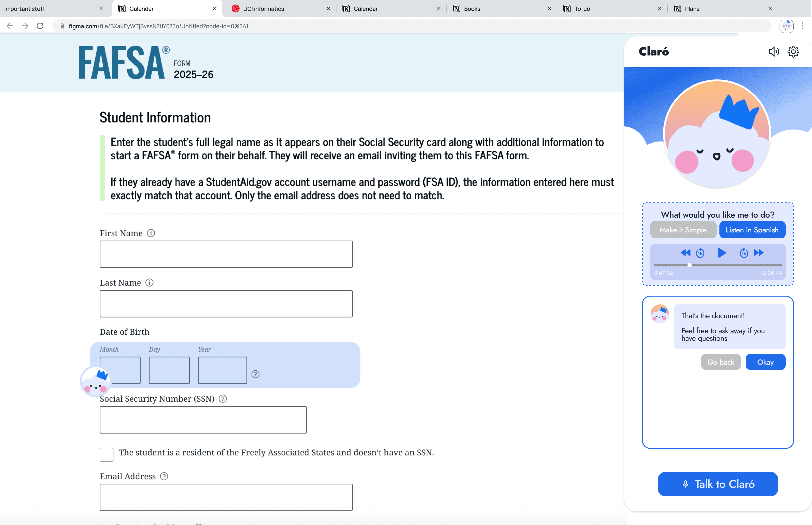The height and width of the screenshot is (525, 812).
Task: Skip forward 15 seconds in audio
Action: click(x=743, y=253)
